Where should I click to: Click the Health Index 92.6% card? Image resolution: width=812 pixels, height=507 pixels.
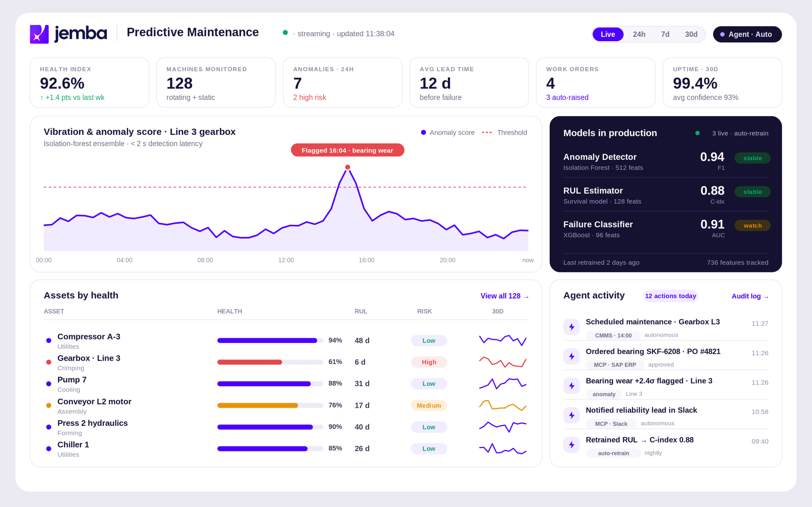click(89, 82)
